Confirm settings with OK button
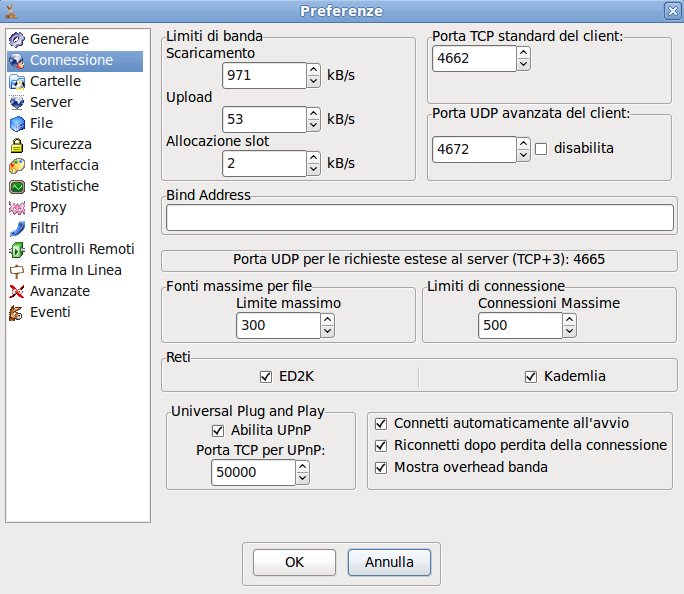 click(294, 562)
